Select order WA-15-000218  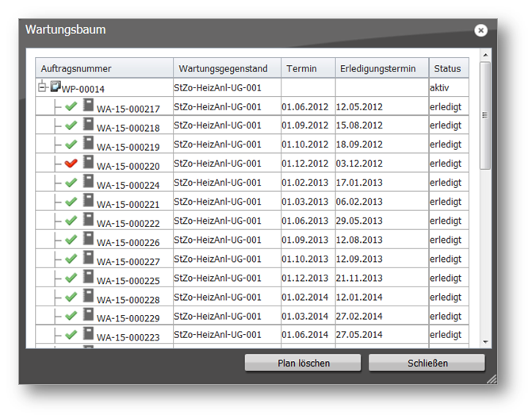[252, 125]
